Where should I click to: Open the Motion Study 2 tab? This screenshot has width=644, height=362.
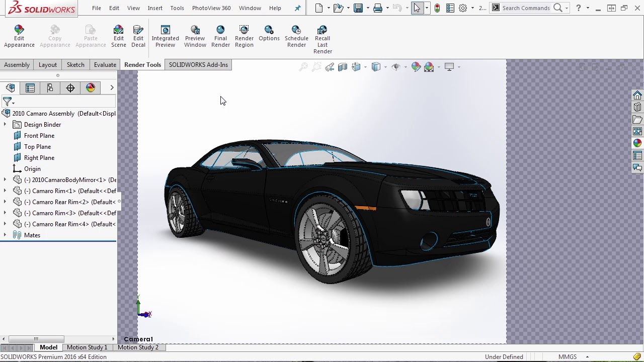[x=138, y=347]
